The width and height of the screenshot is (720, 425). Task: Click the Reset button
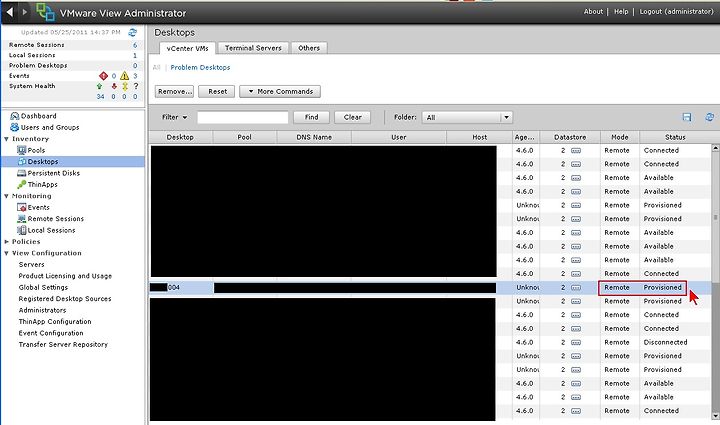coord(217,91)
